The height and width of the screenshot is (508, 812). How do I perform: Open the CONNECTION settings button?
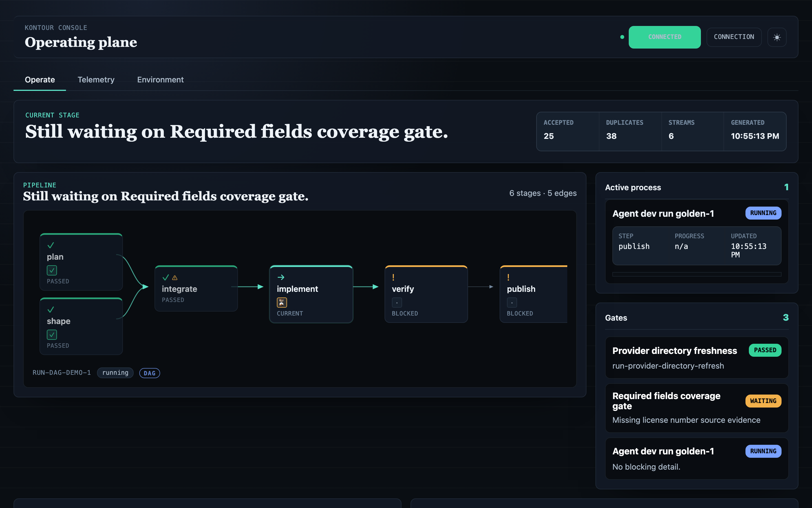(x=734, y=37)
